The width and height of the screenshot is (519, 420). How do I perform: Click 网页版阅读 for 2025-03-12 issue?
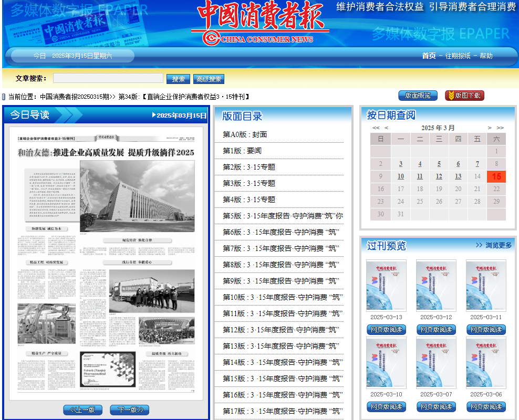pos(436,330)
